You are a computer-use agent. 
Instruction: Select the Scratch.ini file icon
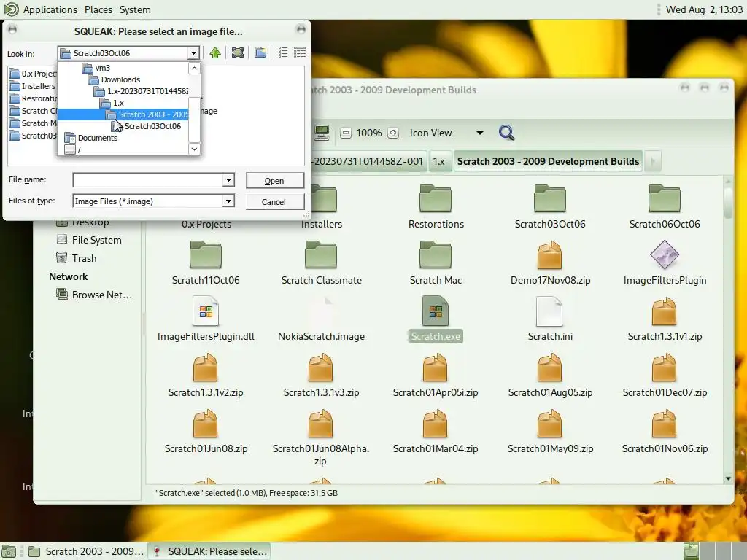click(x=550, y=311)
